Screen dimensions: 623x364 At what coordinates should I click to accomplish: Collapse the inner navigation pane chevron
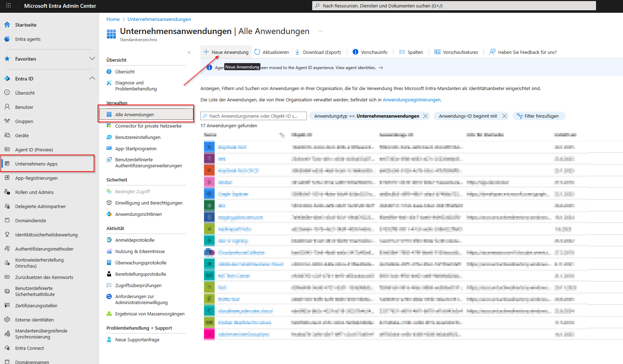pos(189,52)
